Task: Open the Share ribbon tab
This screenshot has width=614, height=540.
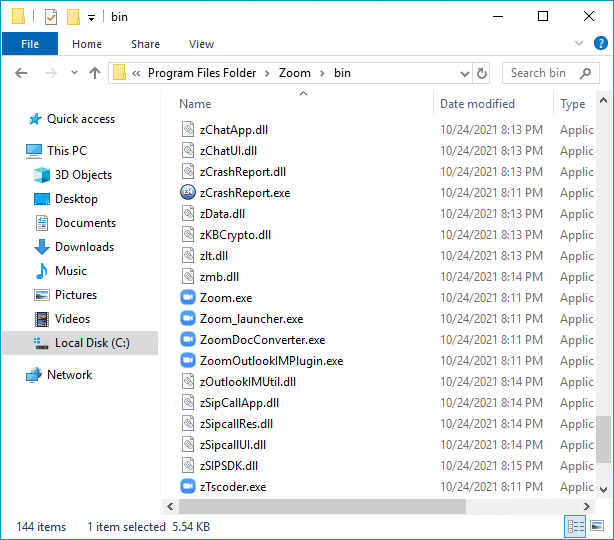Action: point(145,44)
